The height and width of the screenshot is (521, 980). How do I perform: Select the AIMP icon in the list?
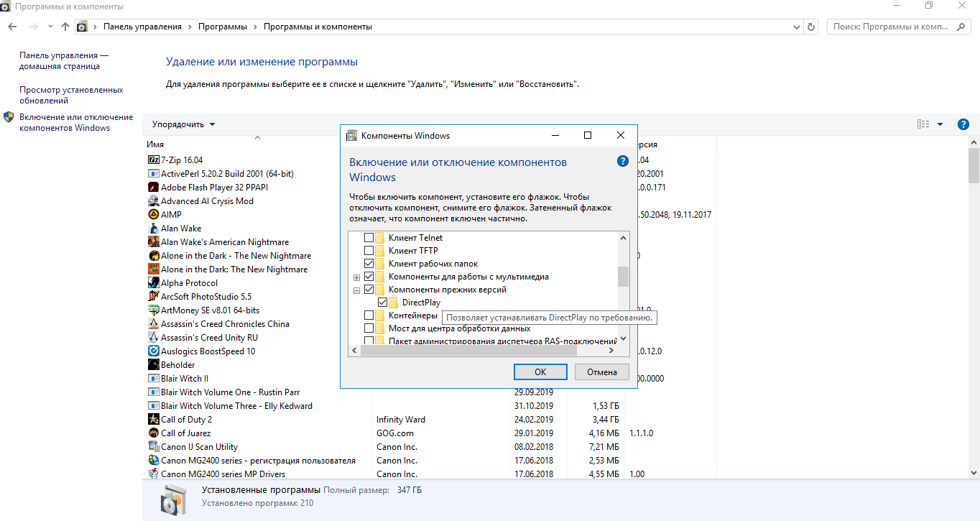(153, 215)
